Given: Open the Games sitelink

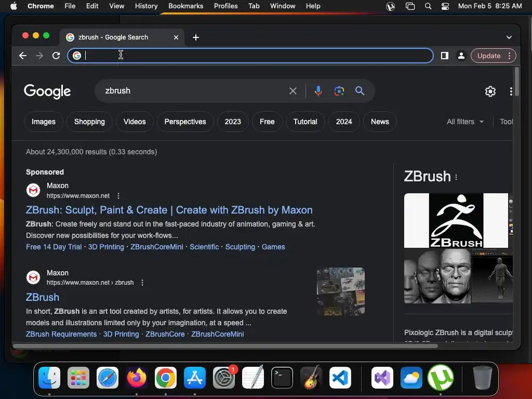Looking at the screenshot, I should 273,247.
